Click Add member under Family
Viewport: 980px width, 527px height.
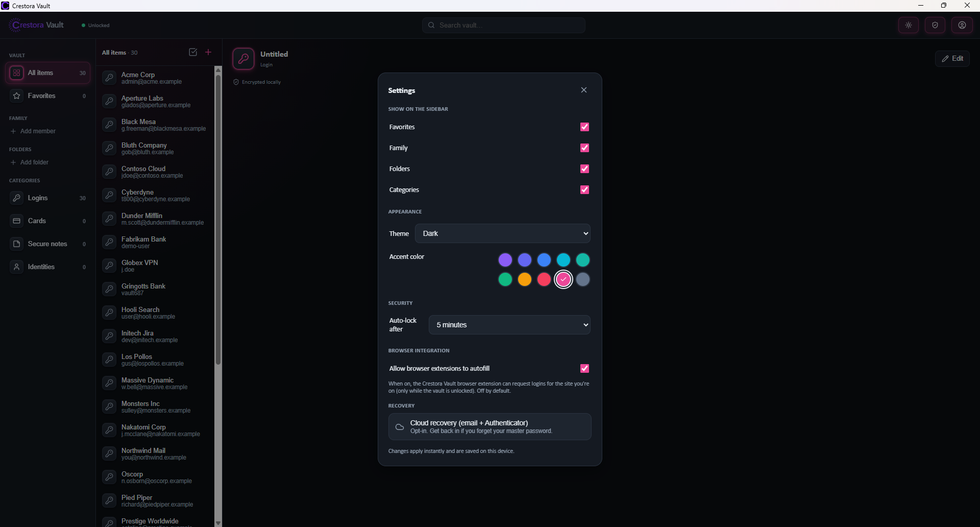33,131
